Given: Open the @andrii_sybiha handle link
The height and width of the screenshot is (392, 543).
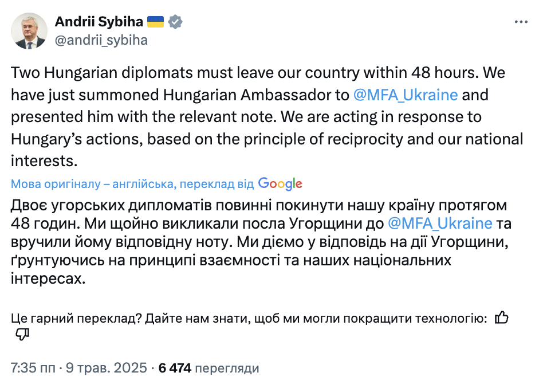Looking at the screenshot, I should [101, 40].
